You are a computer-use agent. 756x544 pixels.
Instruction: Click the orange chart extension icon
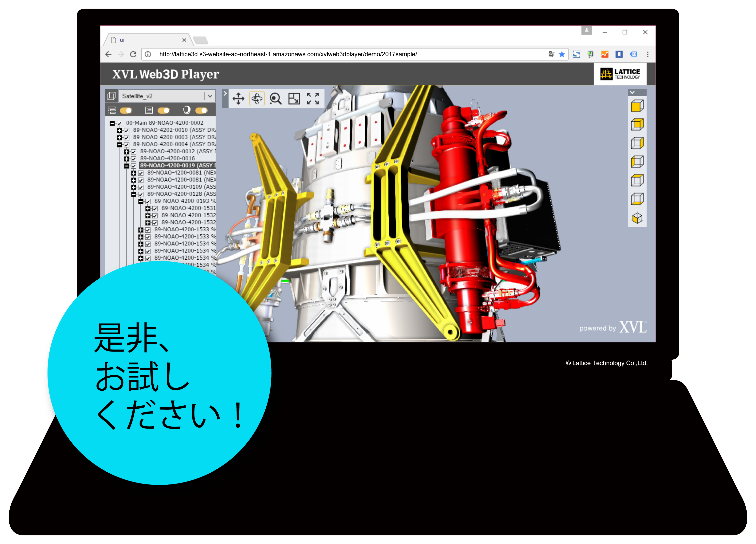click(x=605, y=54)
